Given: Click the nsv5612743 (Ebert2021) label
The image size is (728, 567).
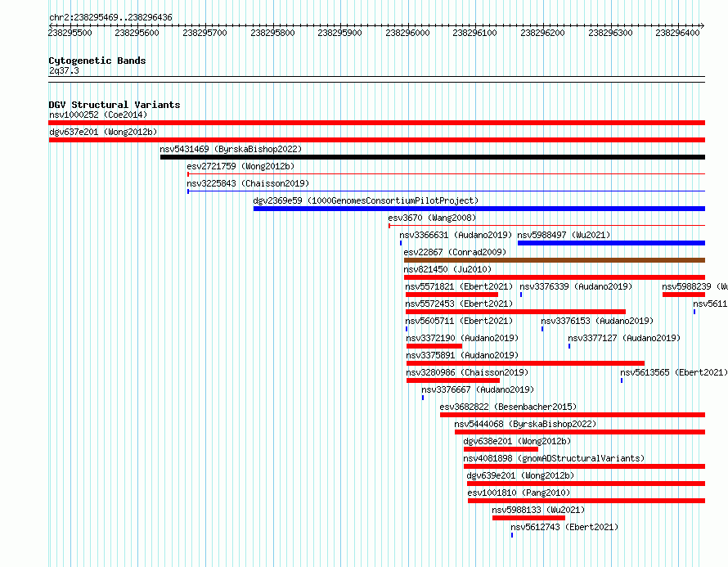Looking at the screenshot, I should [x=564, y=527].
